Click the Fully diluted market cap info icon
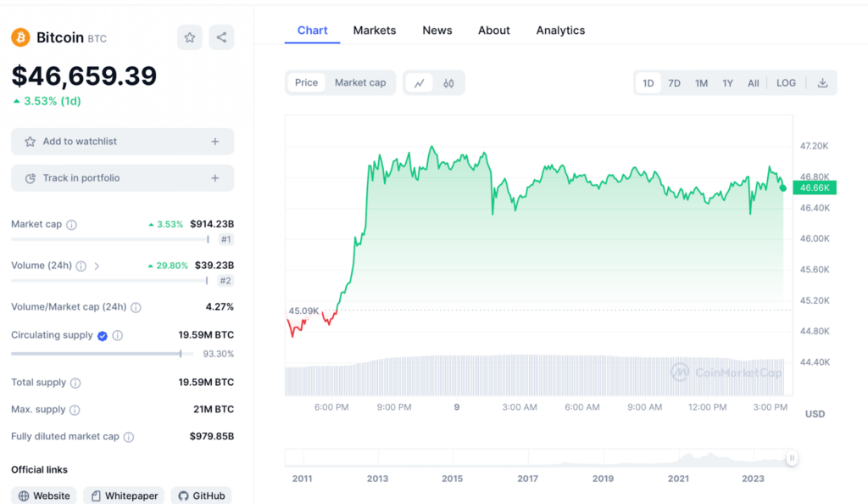 (129, 437)
